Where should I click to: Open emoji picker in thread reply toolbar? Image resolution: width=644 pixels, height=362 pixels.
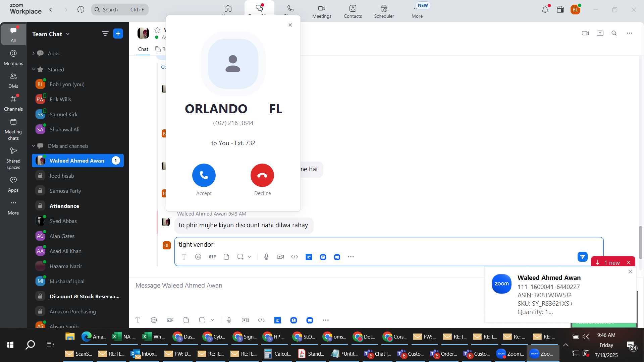tap(198, 257)
